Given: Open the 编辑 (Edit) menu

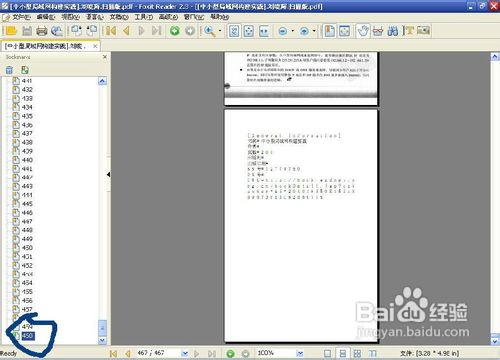Looking at the screenshot, I should [x=46, y=17].
